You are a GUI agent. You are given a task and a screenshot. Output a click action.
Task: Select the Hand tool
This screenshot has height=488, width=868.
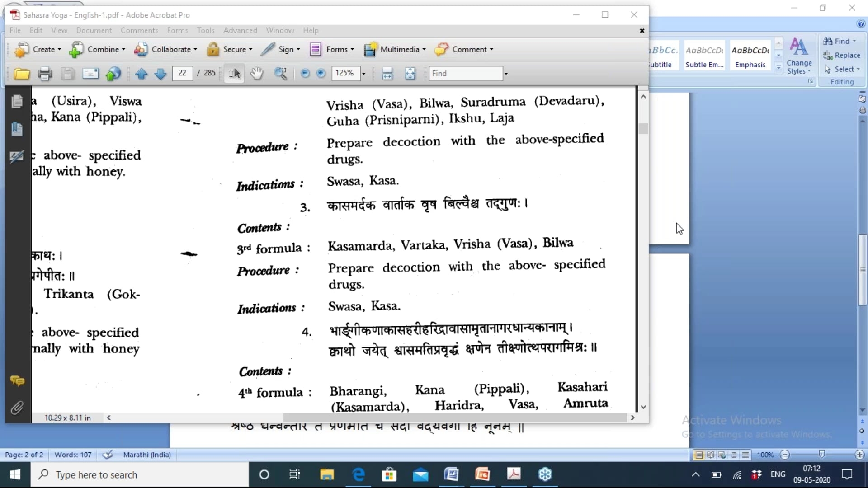[x=257, y=73]
